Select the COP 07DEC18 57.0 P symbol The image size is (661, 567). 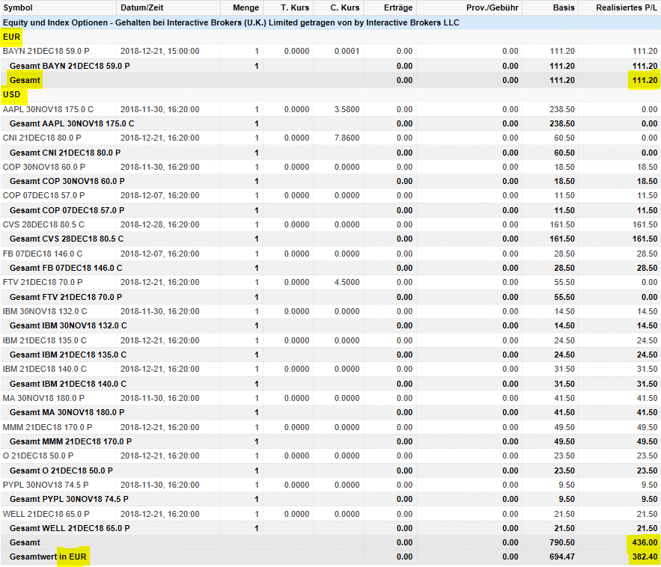pyautogui.click(x=44, y=196)
